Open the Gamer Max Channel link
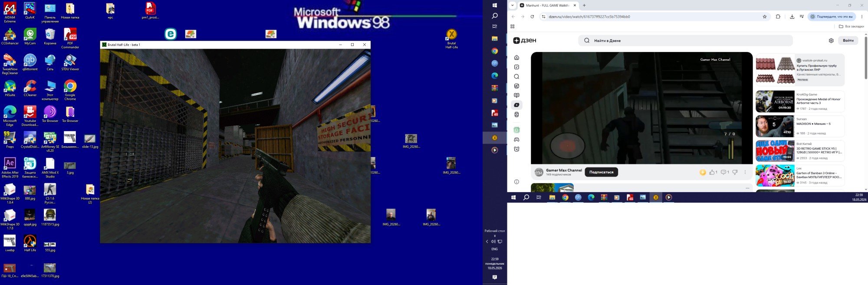Viewport: 868px width, 285px height. pyautogui.click(x=564, y=170)
